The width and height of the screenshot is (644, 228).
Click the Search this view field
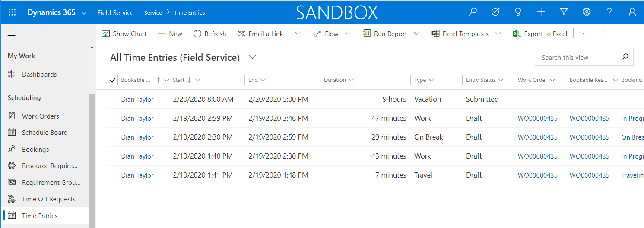point(579,57)
